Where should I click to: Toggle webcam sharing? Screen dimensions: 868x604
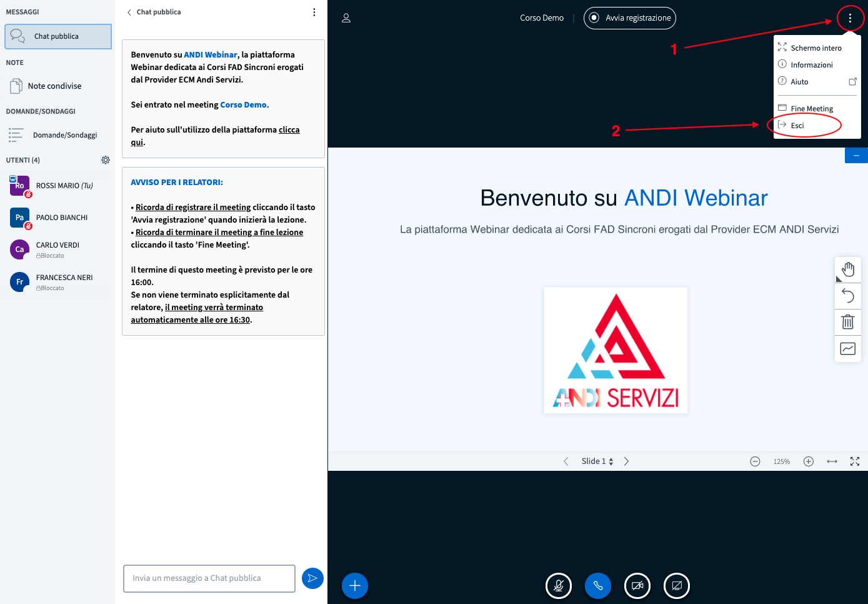[637, 586]
